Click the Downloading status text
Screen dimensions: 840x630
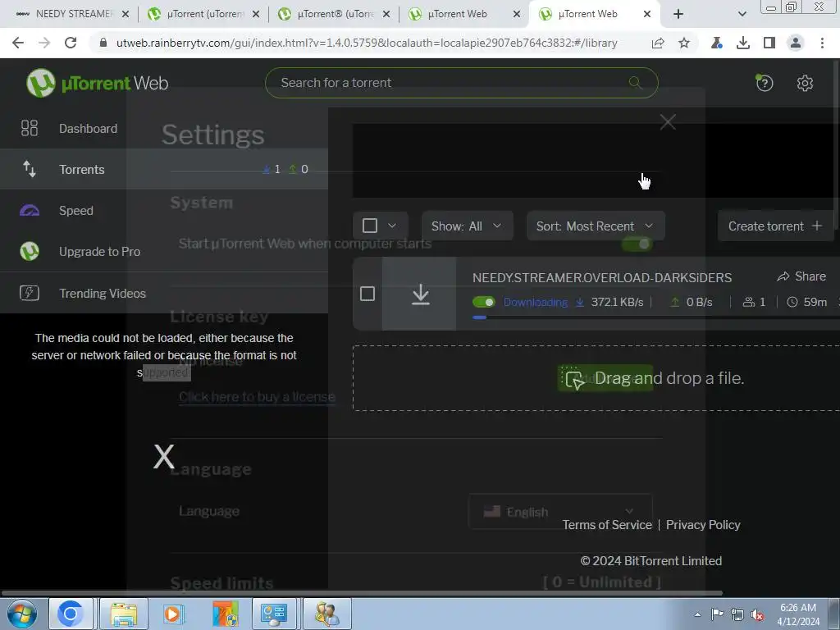click(x=535, y=302)
